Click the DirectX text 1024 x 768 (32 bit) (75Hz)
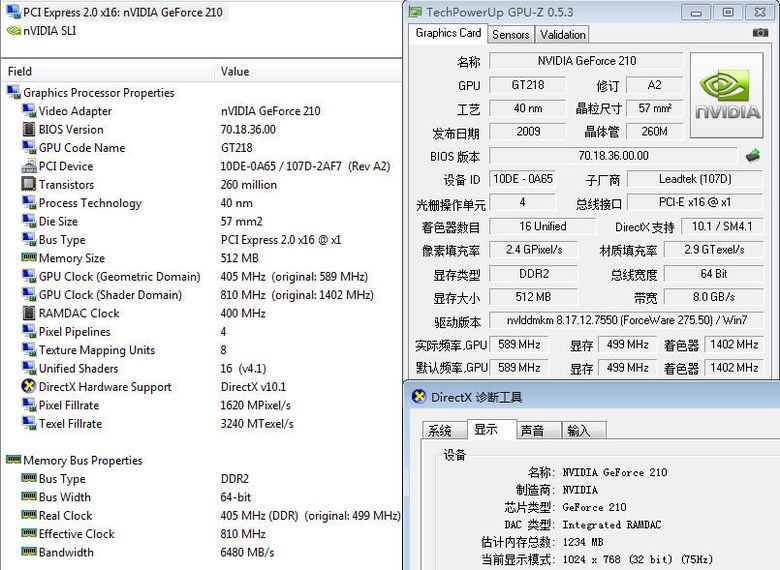 (638, 560)
